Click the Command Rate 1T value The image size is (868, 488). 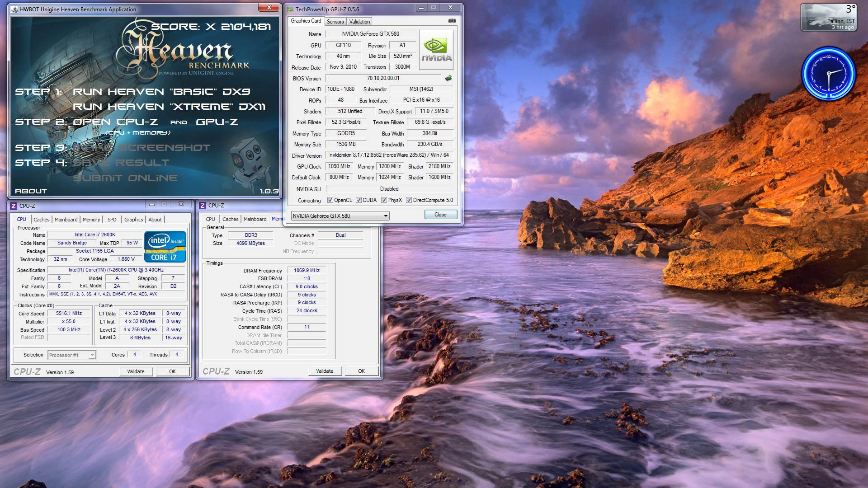click(307, 327)
